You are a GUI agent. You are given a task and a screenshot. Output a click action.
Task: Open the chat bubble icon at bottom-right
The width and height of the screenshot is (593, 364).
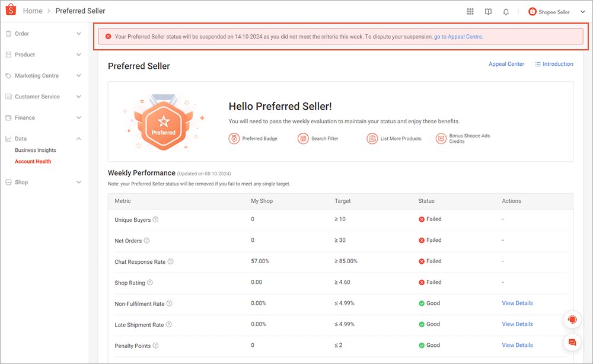point(572,342)
